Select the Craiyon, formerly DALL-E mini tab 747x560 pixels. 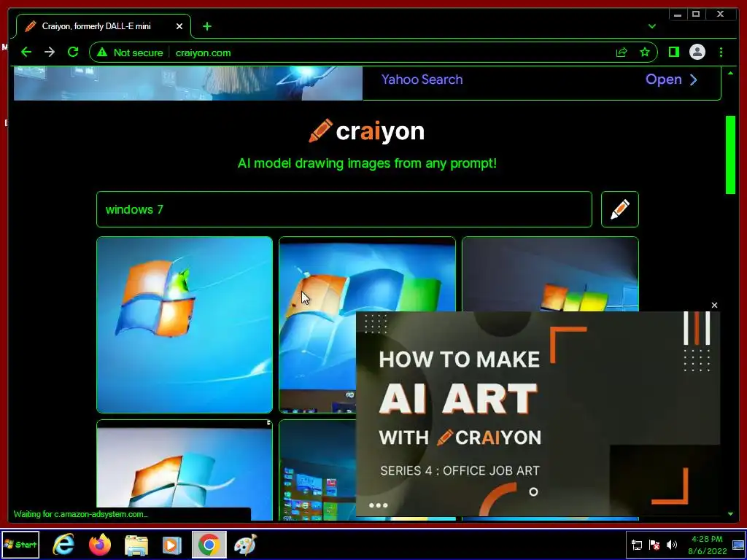point(104,26)
